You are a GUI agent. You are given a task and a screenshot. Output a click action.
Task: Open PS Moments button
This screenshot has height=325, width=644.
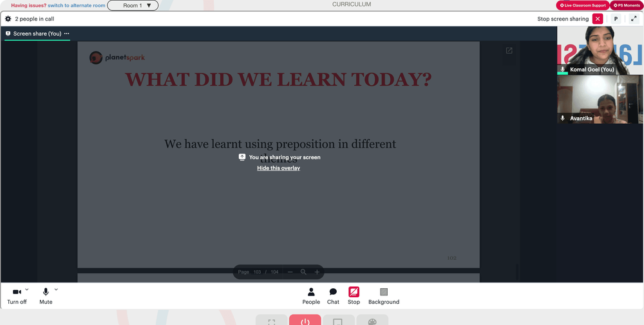(627, 5)
